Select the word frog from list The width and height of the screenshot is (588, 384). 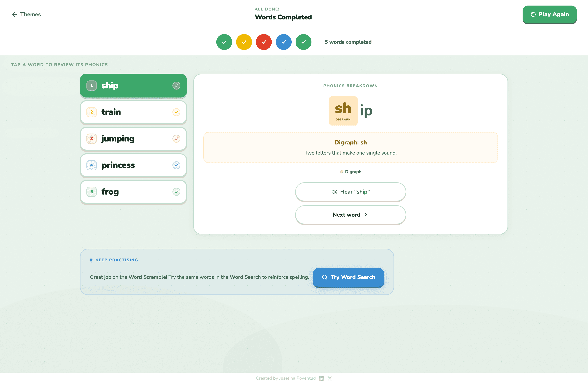[110, 192]
